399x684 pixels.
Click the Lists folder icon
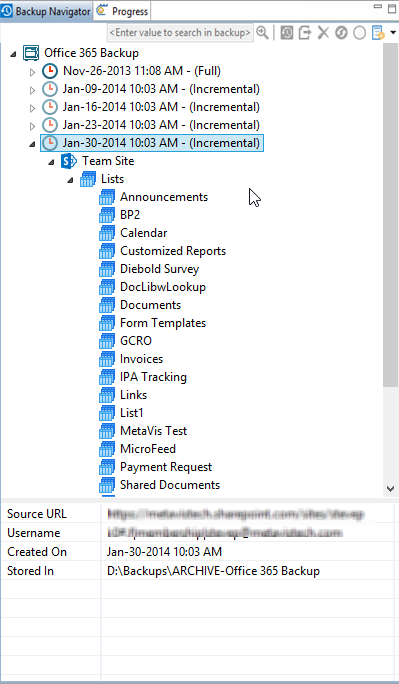[x=88, y=179]
